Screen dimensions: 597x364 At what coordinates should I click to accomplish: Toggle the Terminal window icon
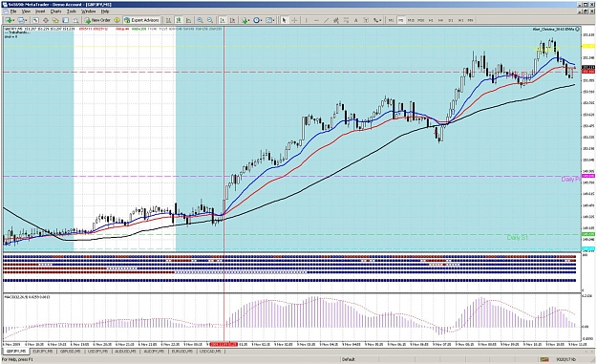pos(66,20)
